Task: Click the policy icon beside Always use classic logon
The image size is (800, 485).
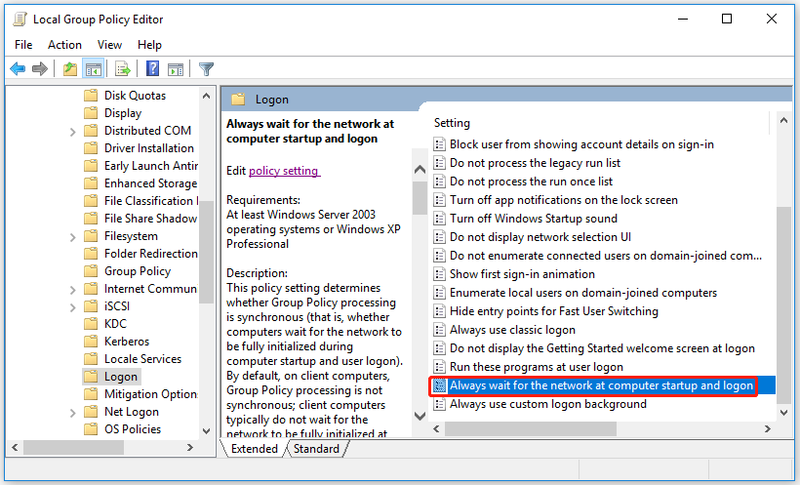Action: (439, 330)
